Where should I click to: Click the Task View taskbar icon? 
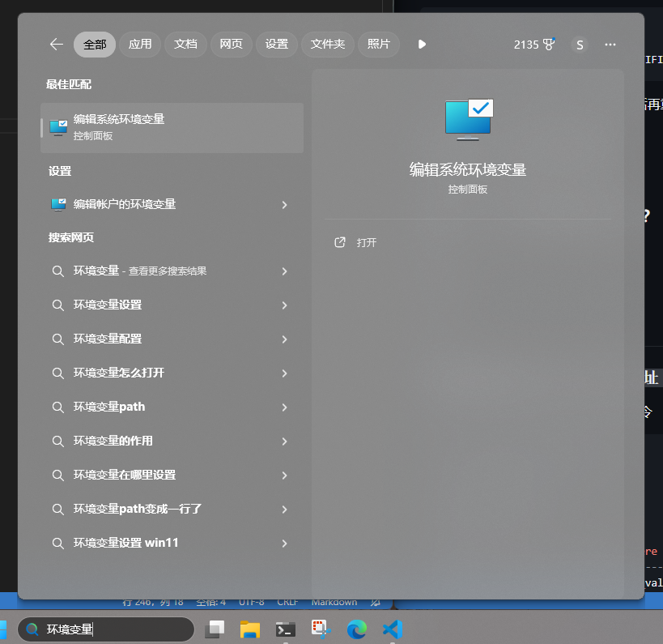coord(215,629)
